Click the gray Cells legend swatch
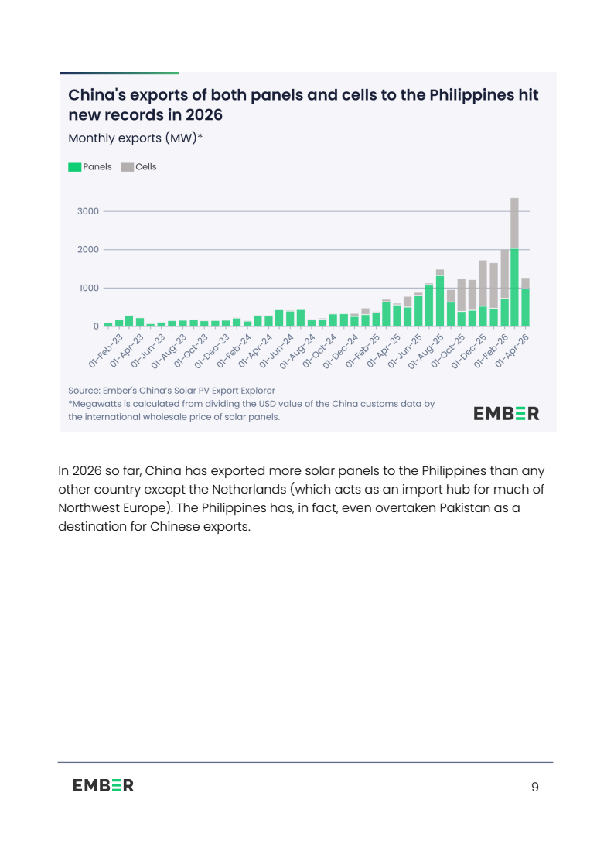This screenshot has width=614, height=868. click(128, 167)
